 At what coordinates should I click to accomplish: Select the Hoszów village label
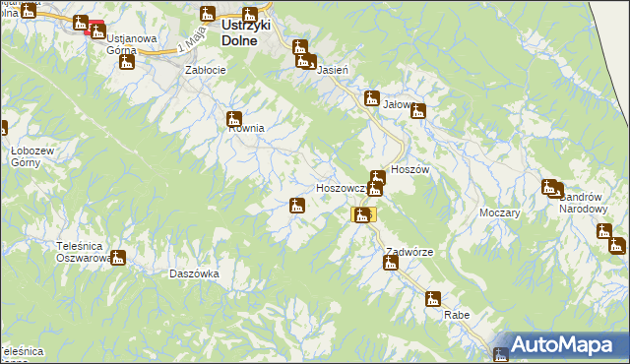point(409,169)
